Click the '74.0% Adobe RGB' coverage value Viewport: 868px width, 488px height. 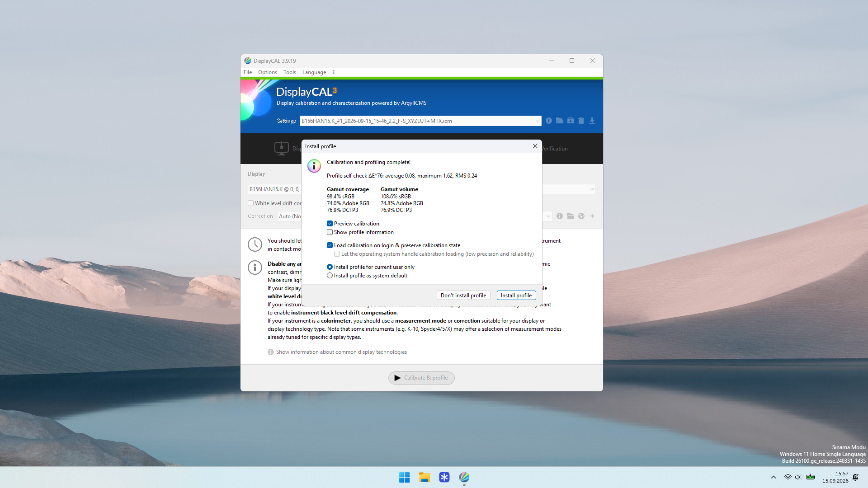point(348,203)
